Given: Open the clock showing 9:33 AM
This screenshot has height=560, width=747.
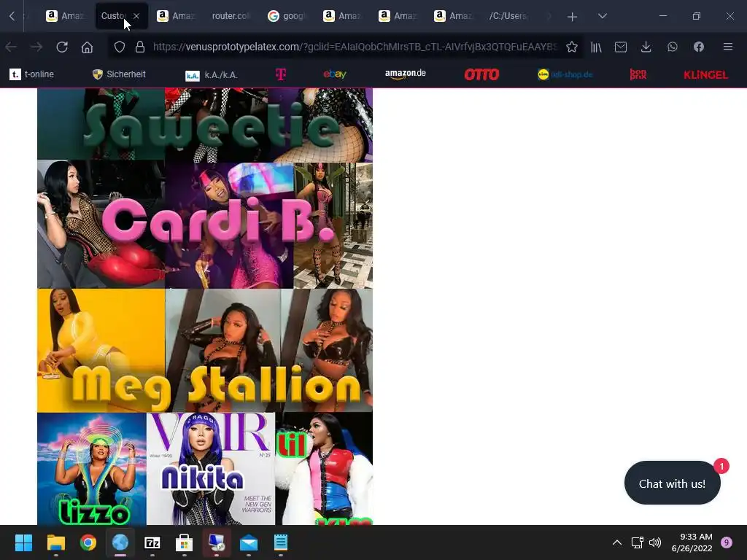Looking at the screenshot, I should coord(692,542).
